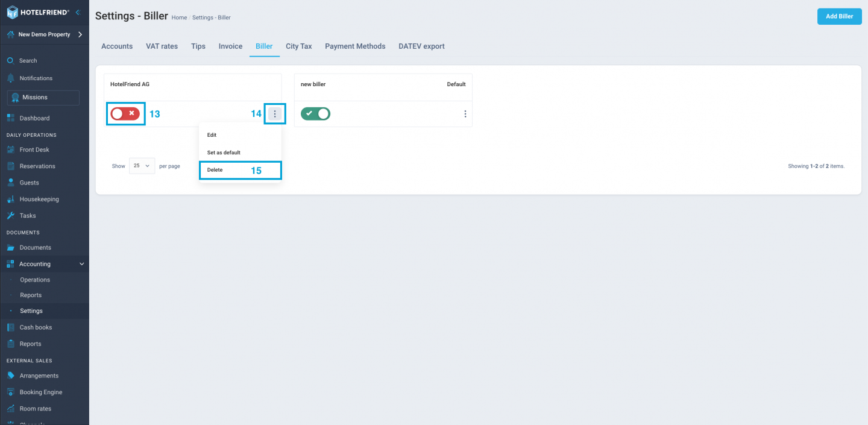The width and height of the screenshot is (868, 425).
Task: Switch to the Payment Methods tab
Action: (355, 46)
